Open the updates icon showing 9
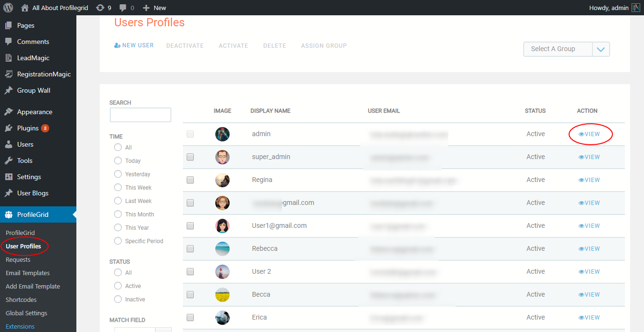Viewport: 644px width, 332px height. (x=100, y=8)
